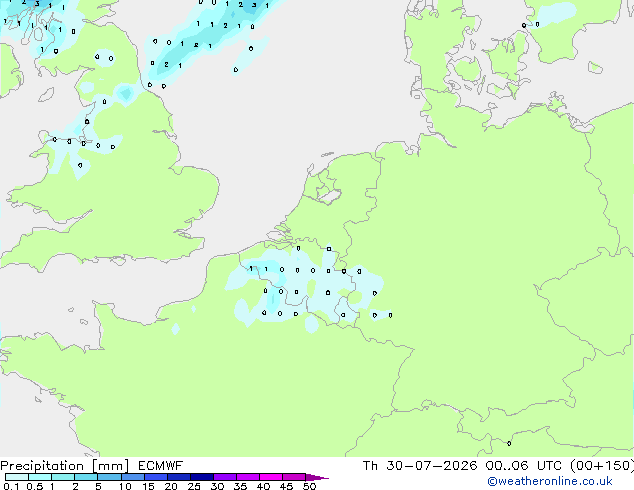This screenshot has width=634, height=490.
Task: Click the 25–30 mm navy legend swatch
Action: click(202, 477)
